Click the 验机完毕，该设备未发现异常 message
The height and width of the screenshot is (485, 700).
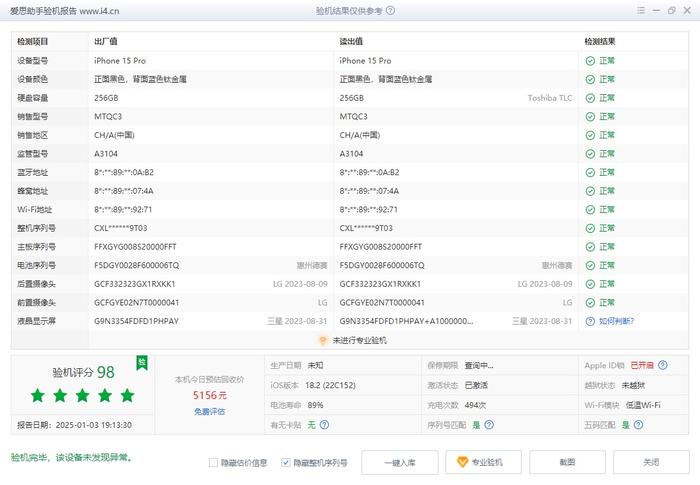pyautogui.click(x=71, y=458)
